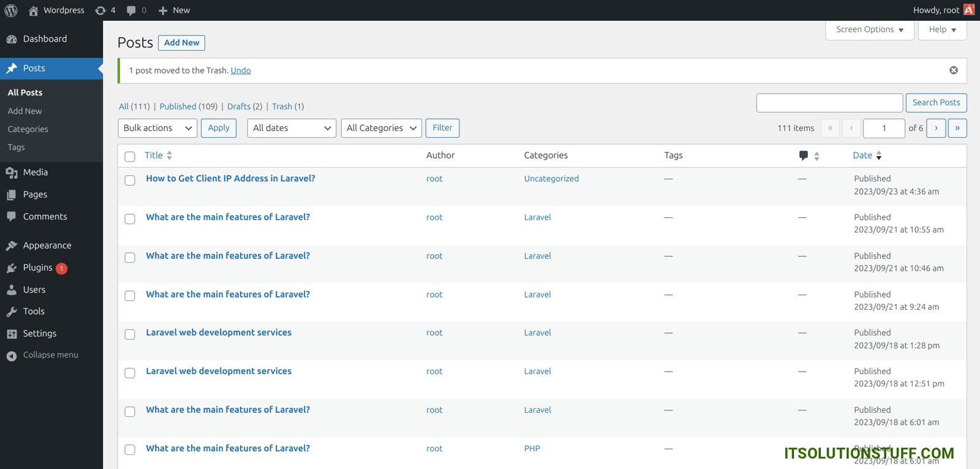Check the select-all posts checkbox
Image resolution: width=980 pixels, height=469 pixels.
(130, 156)
